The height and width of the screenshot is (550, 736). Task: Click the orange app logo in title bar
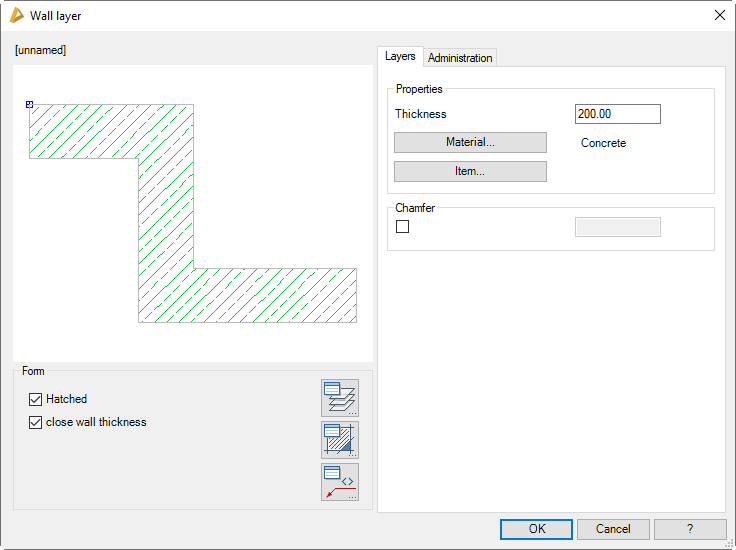[x=16, y=15]
